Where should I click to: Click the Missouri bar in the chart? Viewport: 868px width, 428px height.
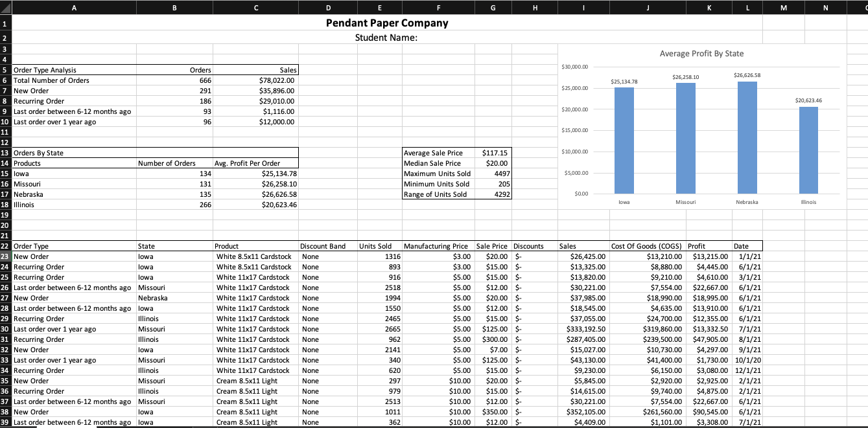pos(686,138)
